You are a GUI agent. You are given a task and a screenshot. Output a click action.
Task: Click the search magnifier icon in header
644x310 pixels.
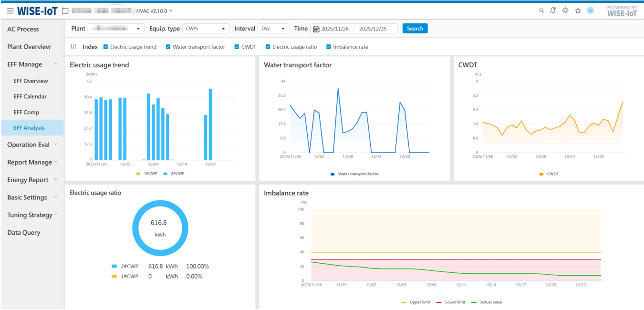pyautogui.click(x=541, y=10)
